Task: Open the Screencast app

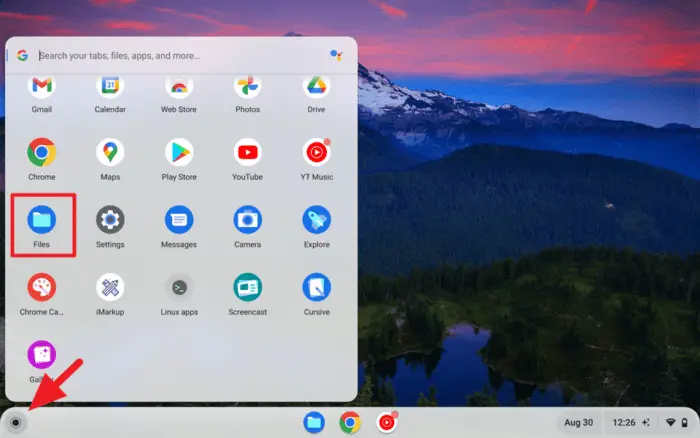Action: 247,287
